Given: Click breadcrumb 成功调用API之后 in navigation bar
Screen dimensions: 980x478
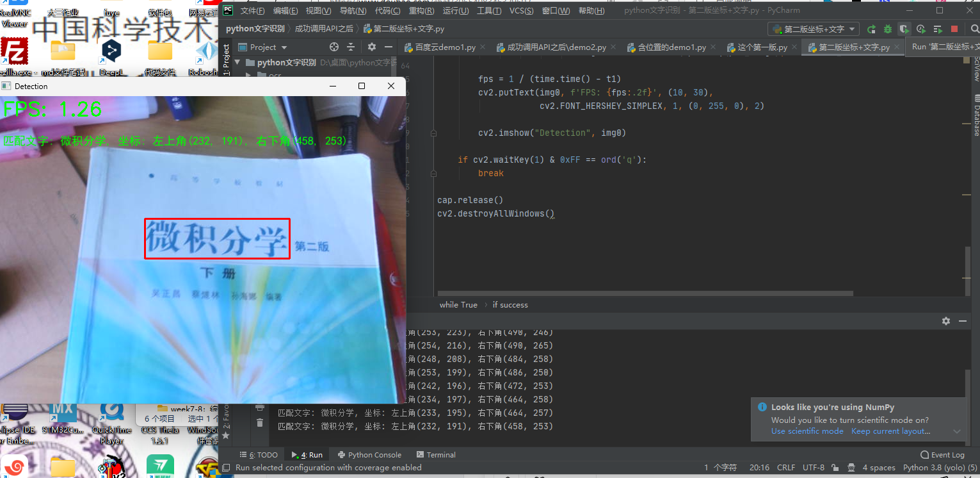Looking at the screenshot, I should [x=324, y=29].
